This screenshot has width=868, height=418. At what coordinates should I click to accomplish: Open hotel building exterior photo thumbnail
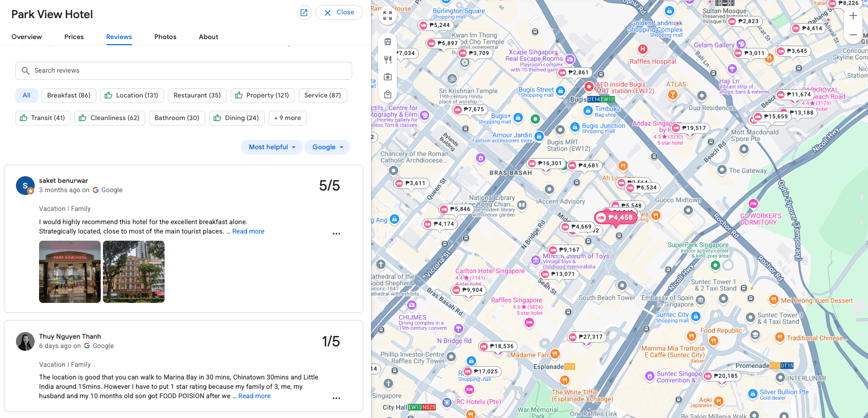click(134, 272)
